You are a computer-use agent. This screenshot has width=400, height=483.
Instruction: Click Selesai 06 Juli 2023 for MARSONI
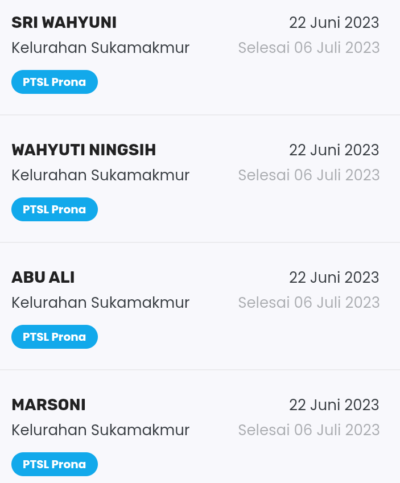pos(309,430)
